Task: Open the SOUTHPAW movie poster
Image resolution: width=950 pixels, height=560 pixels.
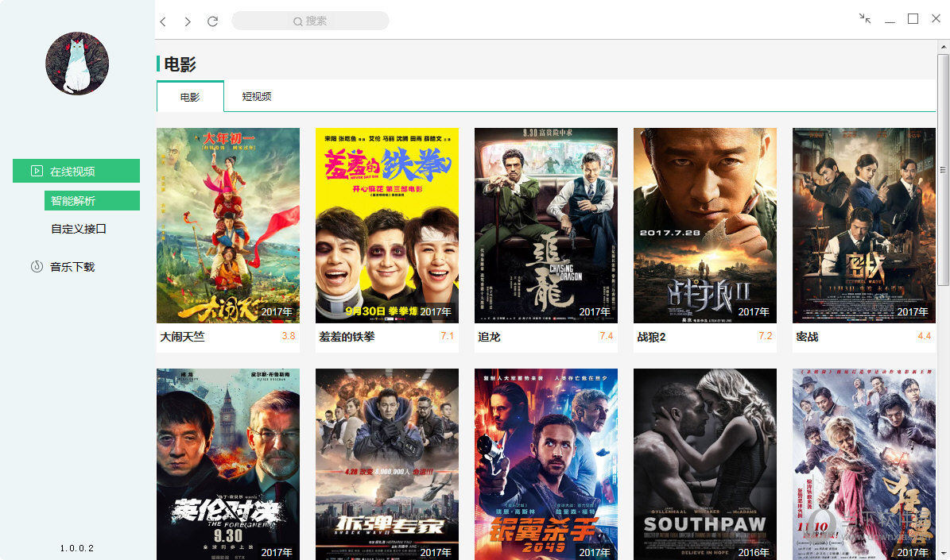Action: click(705, 465)
